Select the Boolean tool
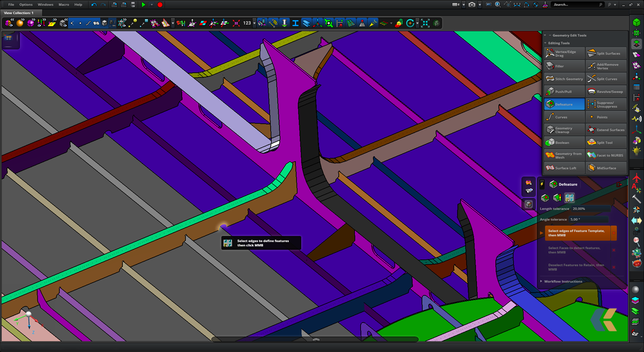 point(564,142)
